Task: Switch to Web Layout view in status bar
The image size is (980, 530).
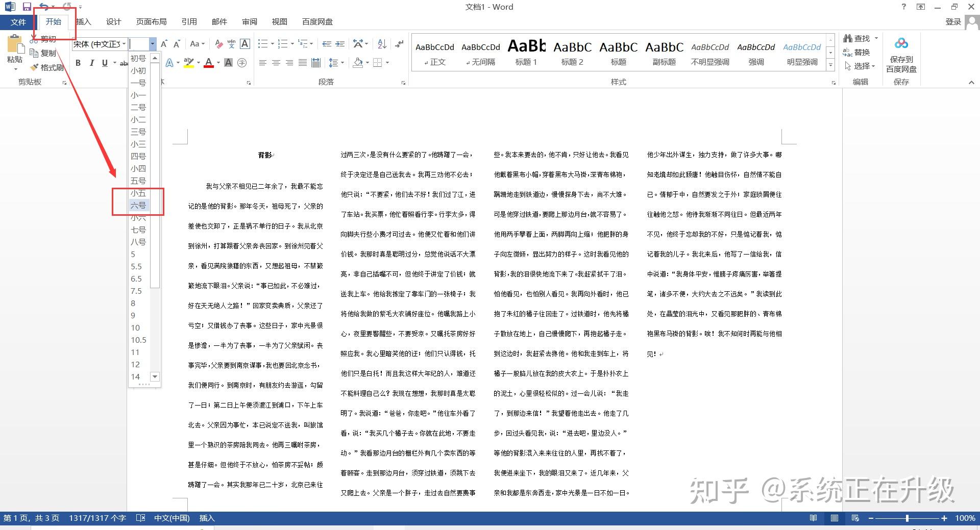Action: (x=855, y=518)
